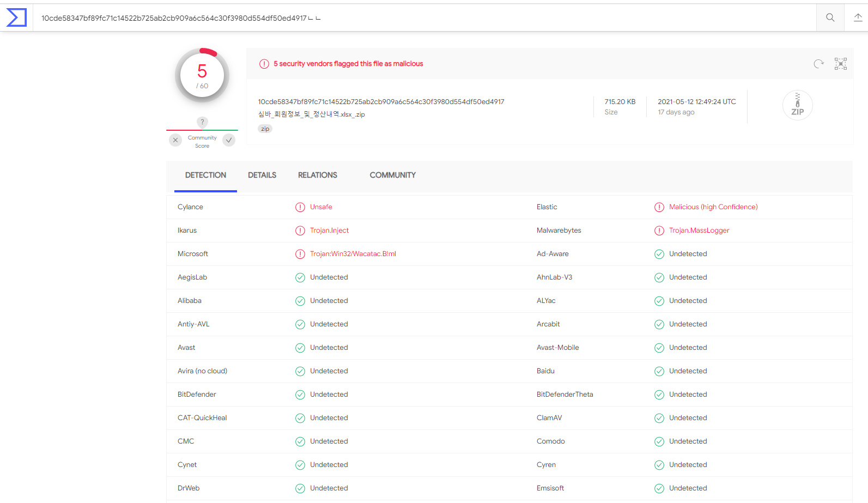This screenshot has width=868, height=503.
Task: Click the 2021-05-12 12:49:24 UTC timestamp
Action: (x=697, y=102)
